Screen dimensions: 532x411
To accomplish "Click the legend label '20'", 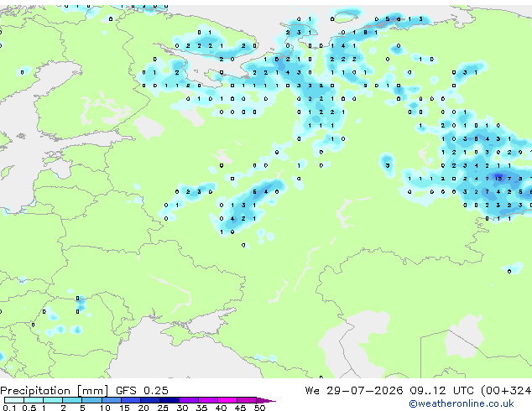I will (x=143, y=408).
